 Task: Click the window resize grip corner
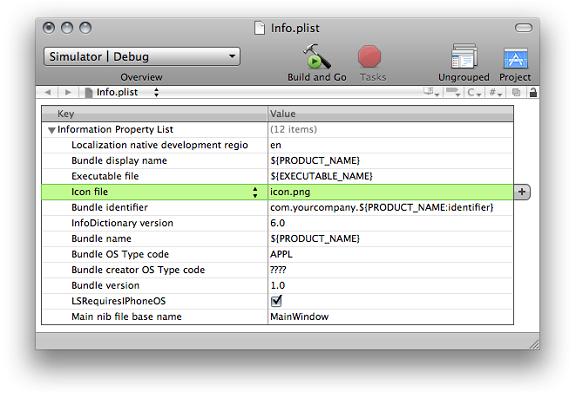point(533,344)
